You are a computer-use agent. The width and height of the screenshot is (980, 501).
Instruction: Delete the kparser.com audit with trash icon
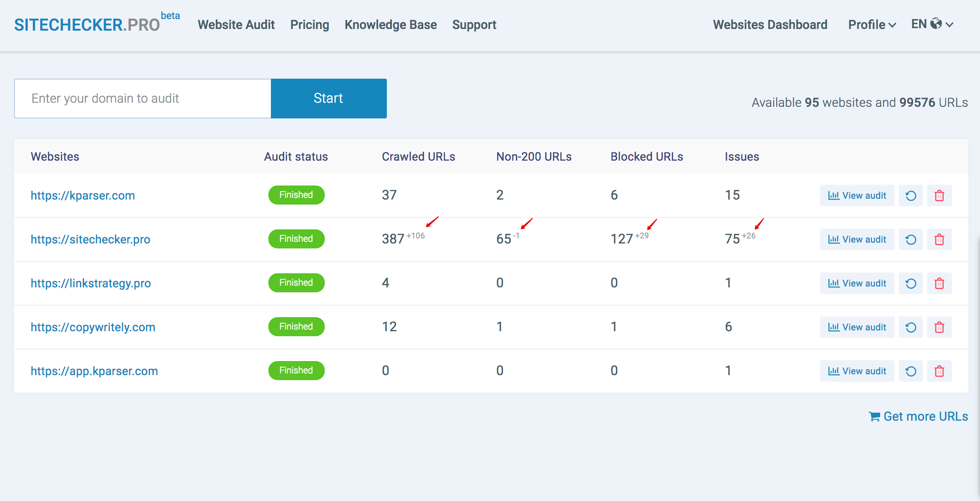939,195
